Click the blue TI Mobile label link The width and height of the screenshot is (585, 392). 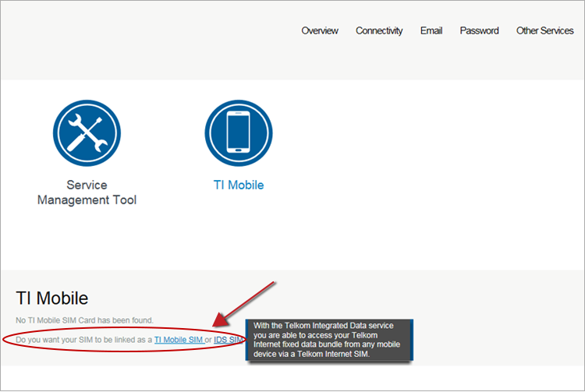pos(239,185)
